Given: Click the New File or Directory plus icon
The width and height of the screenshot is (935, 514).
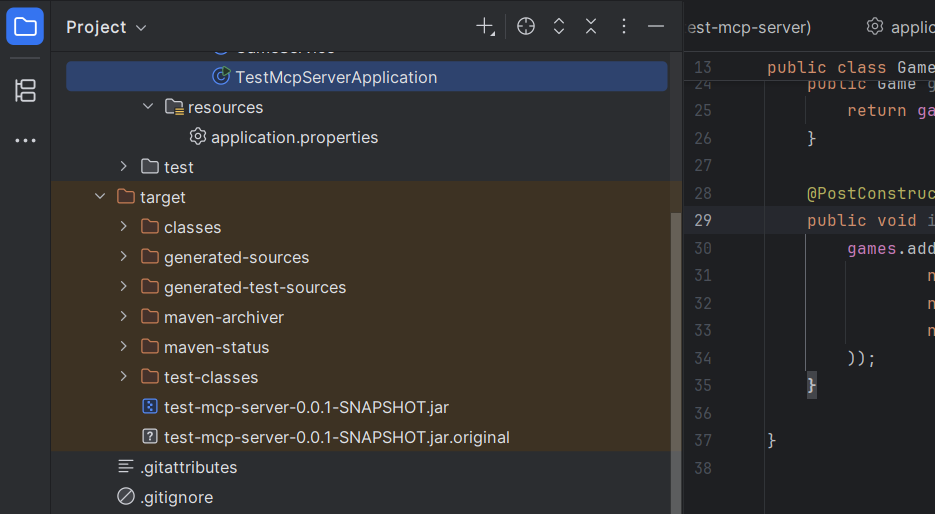Looking at the screenshot, I should 485,26.
